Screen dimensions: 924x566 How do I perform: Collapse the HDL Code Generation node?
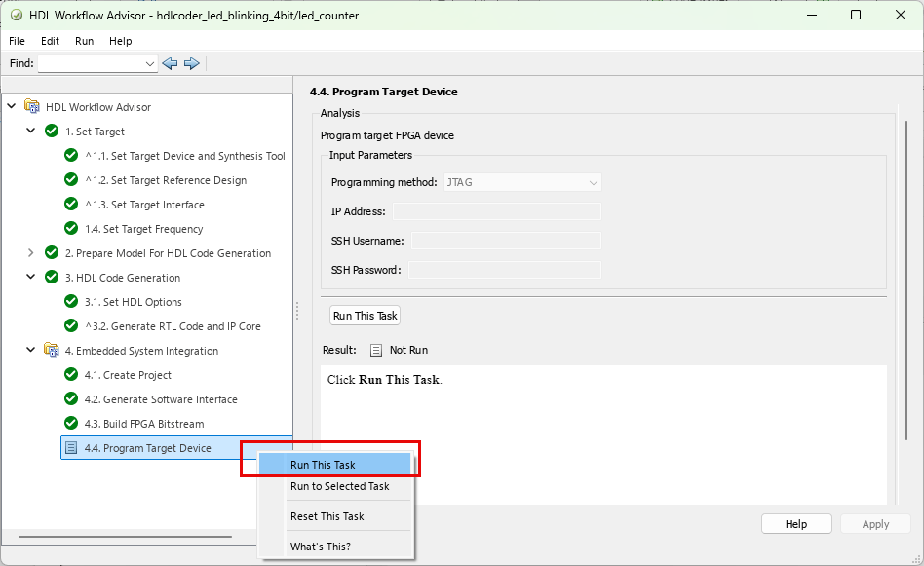[30, 278]
